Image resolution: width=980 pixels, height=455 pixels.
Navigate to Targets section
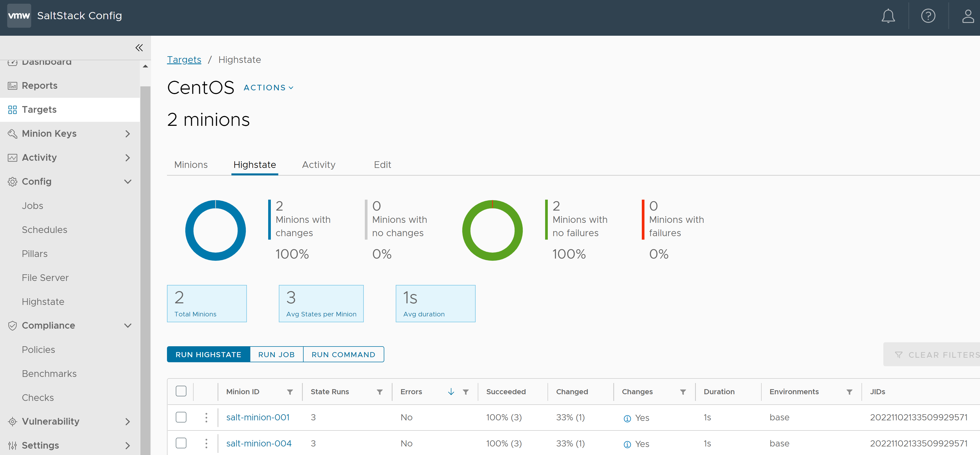click(39, 109)
